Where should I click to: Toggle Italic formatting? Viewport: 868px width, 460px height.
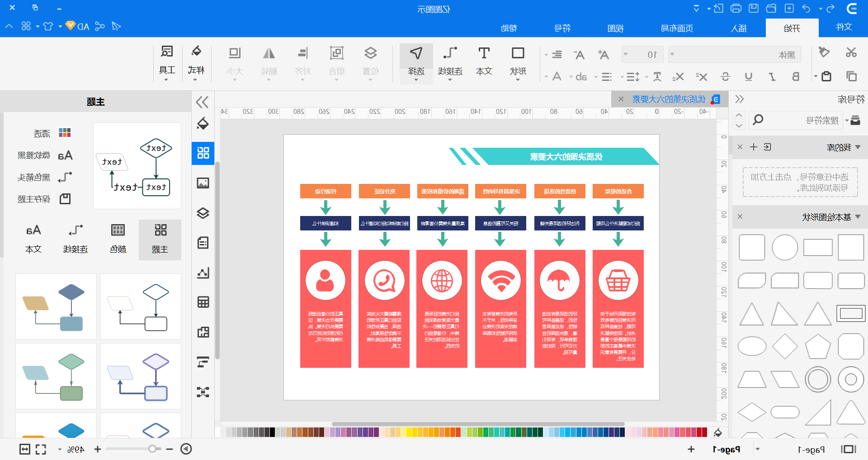[772, 77]
